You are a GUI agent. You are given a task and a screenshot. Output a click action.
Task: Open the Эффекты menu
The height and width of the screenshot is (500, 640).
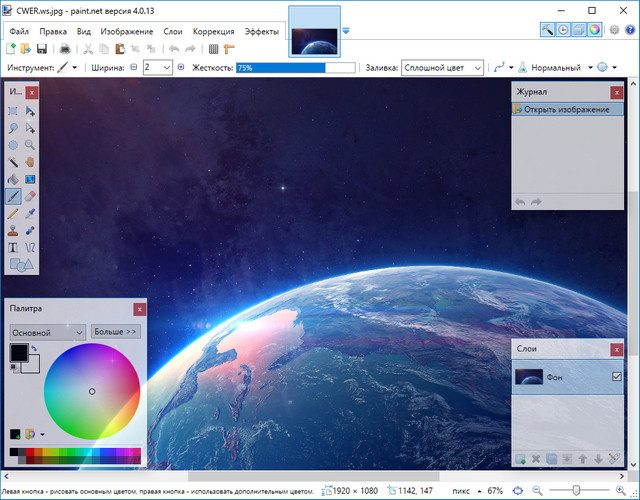pos(262,31)
